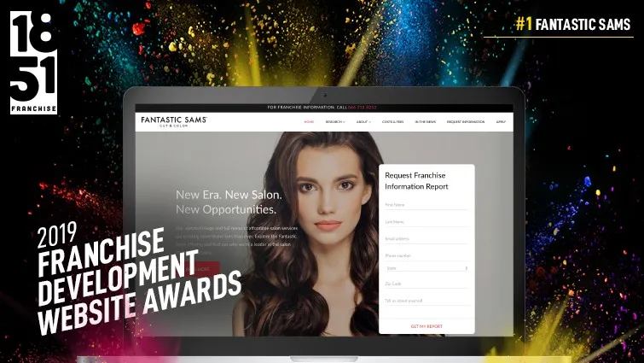The image size is (644, 363).
Task: Call the franchise phone number link
Action: pyautogui.click(x=362, y=108)
